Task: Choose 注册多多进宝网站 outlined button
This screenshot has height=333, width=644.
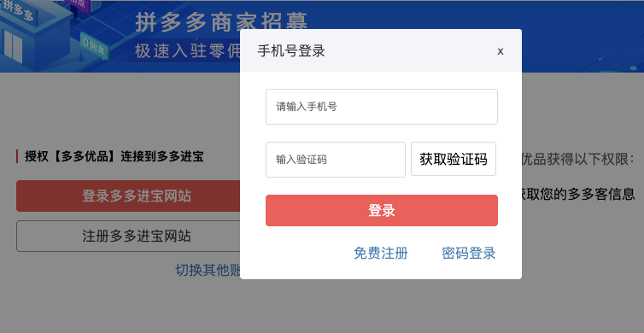Action: click(x=128, y=237)
